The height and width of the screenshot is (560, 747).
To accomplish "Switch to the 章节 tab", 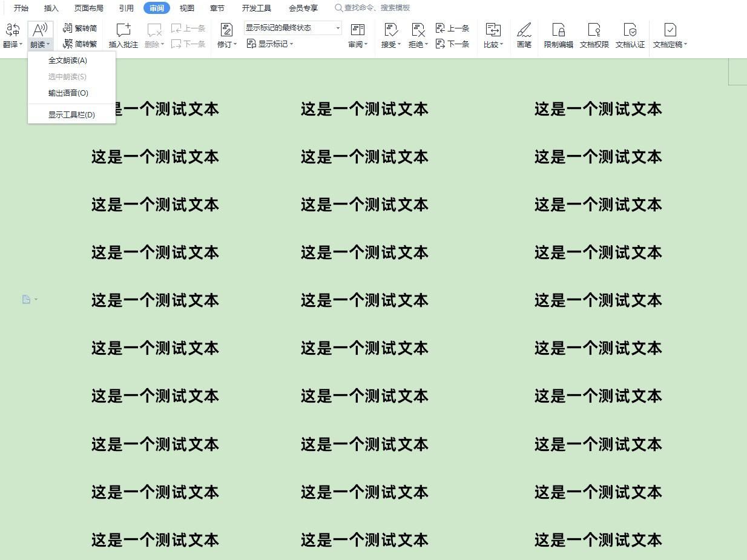I will tap(217, 8).
